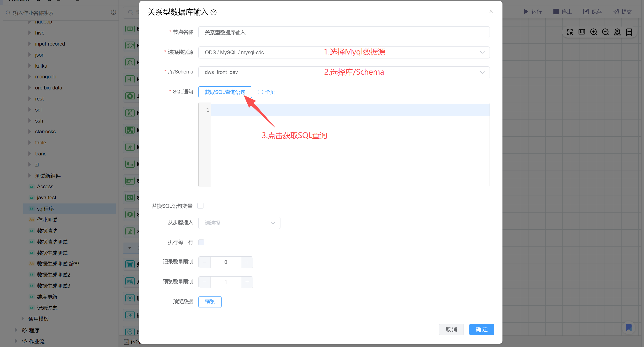Increase the record count limit stepper
The width and height of the screenshot is (644, 347).
(247, 262)
